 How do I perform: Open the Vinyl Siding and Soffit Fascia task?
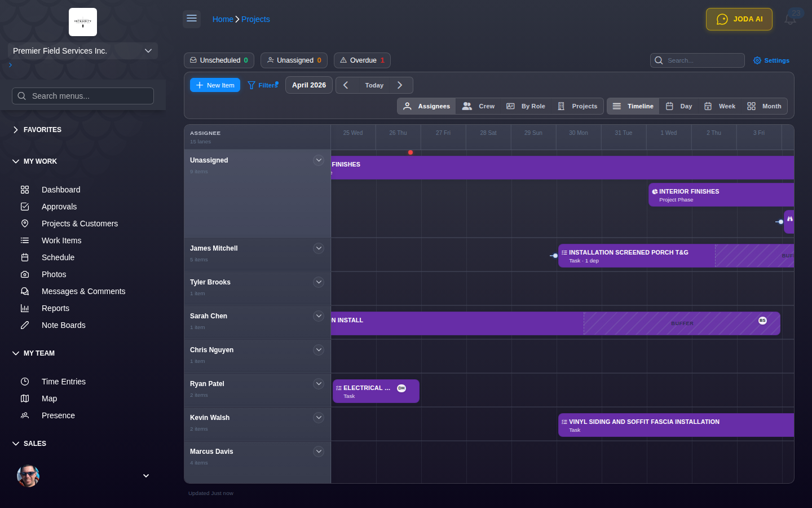point(676,425)
